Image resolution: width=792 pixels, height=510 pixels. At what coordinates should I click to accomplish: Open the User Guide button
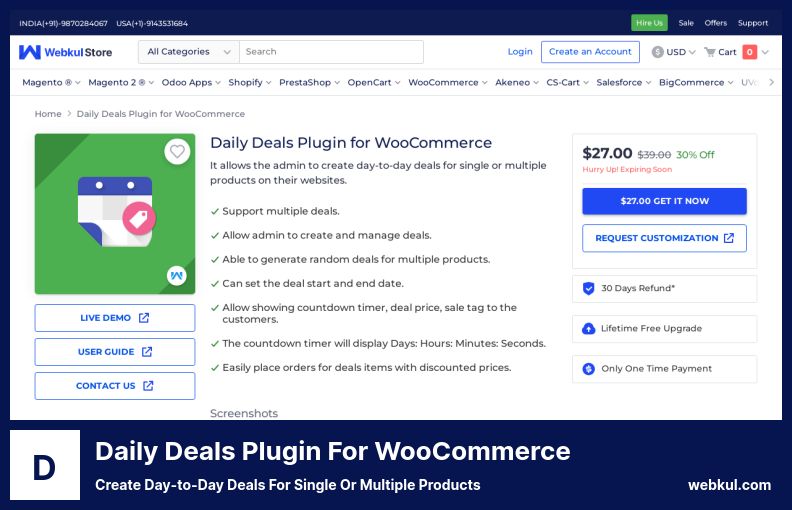[115, 351]
